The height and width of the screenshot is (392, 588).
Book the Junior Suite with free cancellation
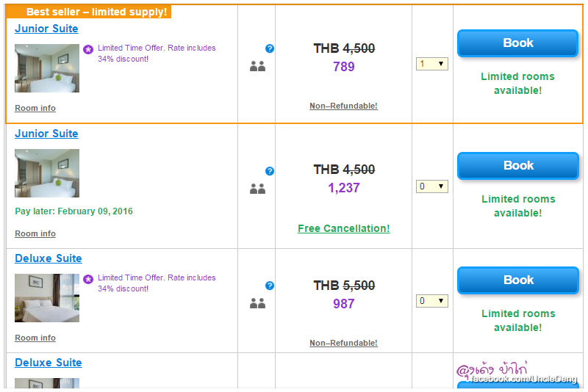click(518, 166)
